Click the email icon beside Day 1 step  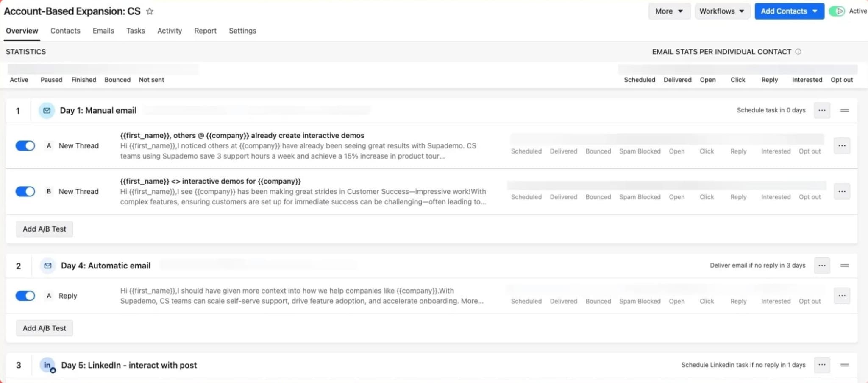point(46,110)
